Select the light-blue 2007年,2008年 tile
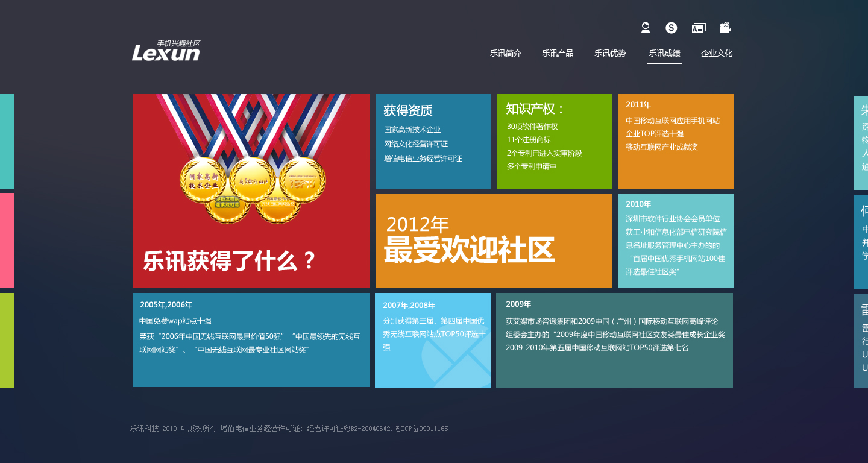Image resolution: width=868 pixels, height=463 pixels. [x=433, y=340]
